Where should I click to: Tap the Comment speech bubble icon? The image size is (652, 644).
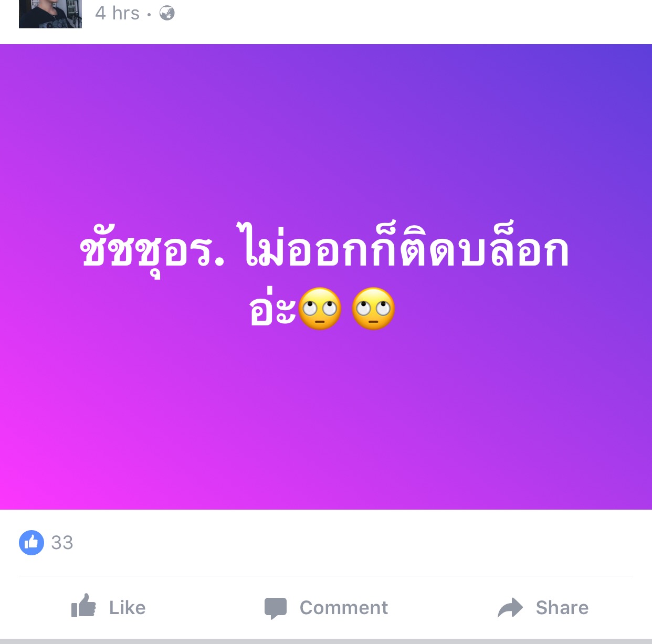[x=276, y=608]
